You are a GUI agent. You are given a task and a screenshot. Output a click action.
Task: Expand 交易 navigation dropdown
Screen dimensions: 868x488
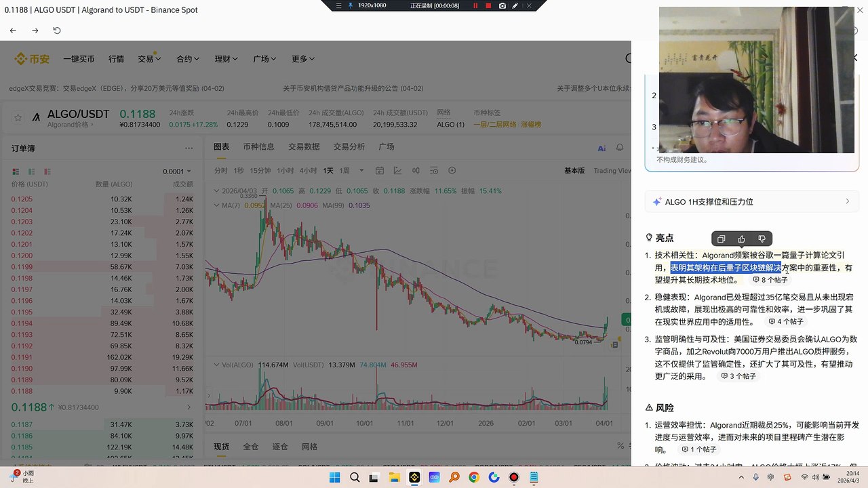[149, 59]
